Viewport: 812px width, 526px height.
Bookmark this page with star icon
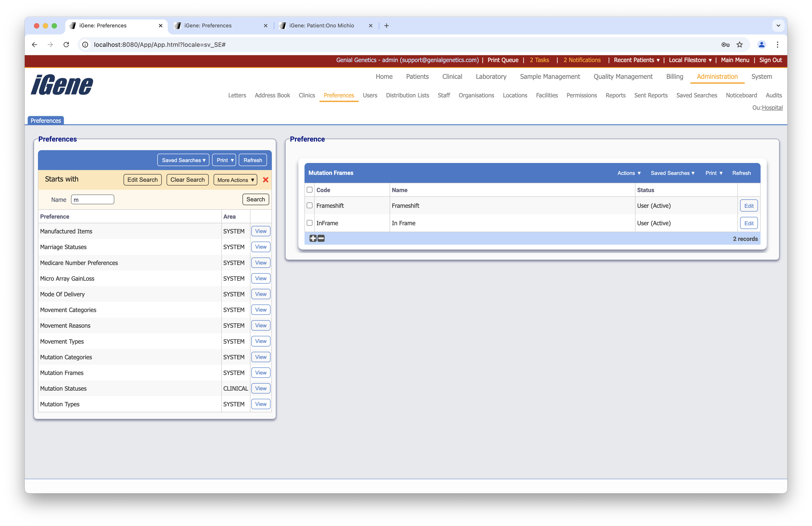(x=739, y=45)
